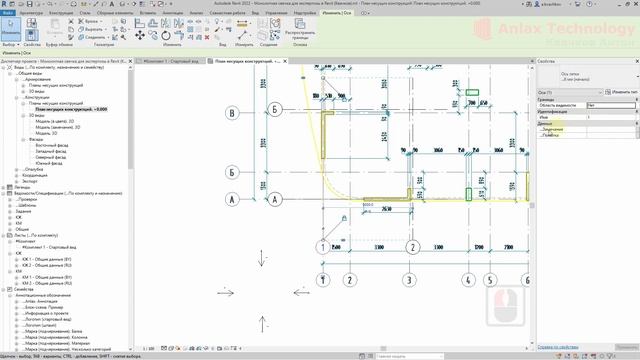Click the Measure between two points icon

coord(242,36)
